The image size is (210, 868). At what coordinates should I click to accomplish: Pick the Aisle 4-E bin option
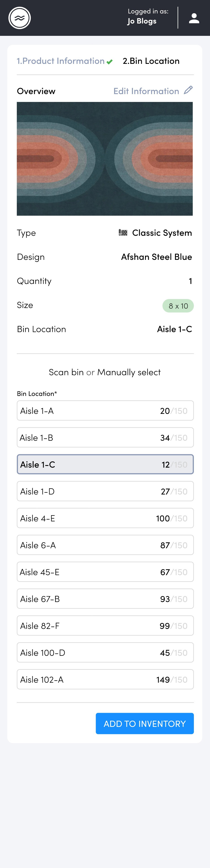point(105,518)
